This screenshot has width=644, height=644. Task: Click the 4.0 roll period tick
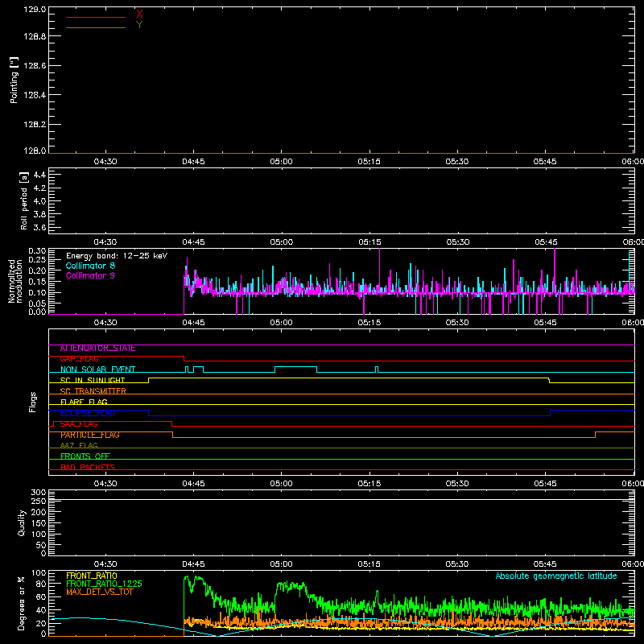pos(39,201)
